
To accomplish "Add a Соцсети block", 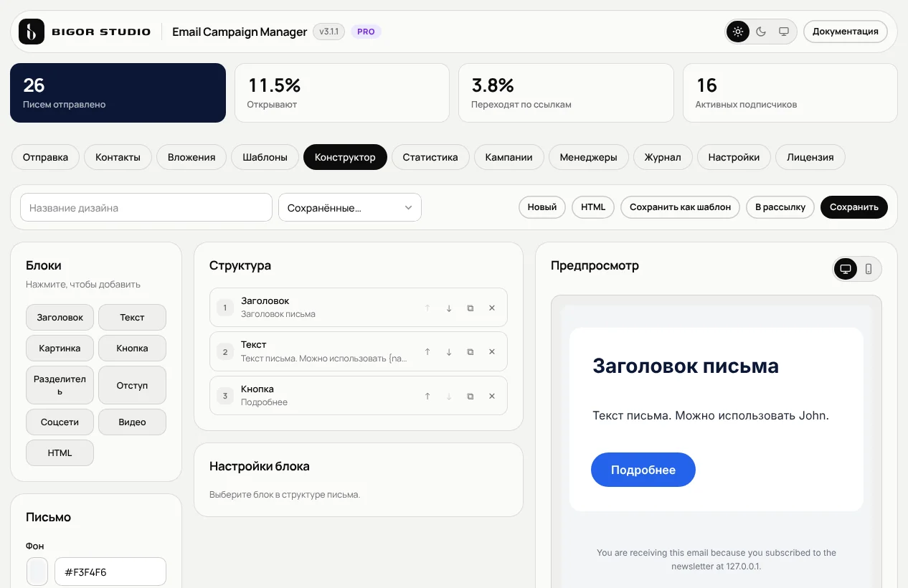I will pyautogui.click(x=60, y=422).
